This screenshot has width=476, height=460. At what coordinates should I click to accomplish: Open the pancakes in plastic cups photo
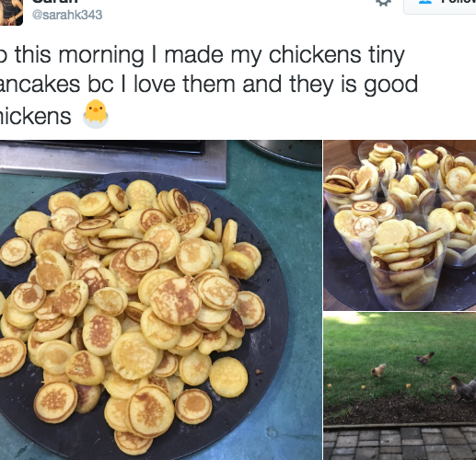coord(400,225)
